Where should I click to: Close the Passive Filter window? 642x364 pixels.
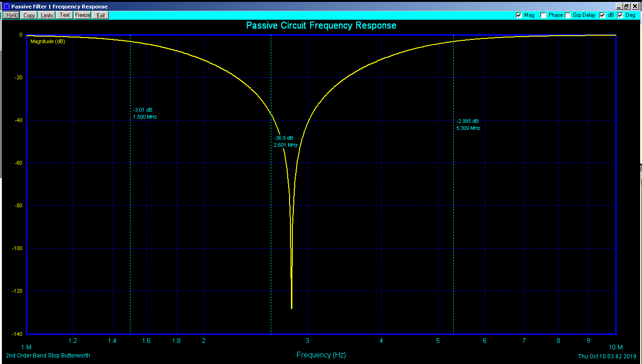coord(635,6)
